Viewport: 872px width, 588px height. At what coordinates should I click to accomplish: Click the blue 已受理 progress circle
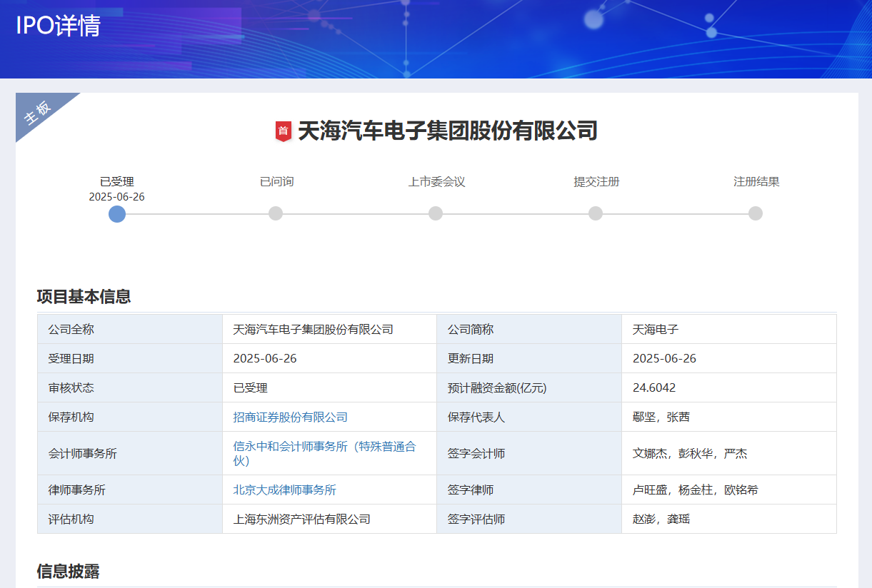click(117, 214)
